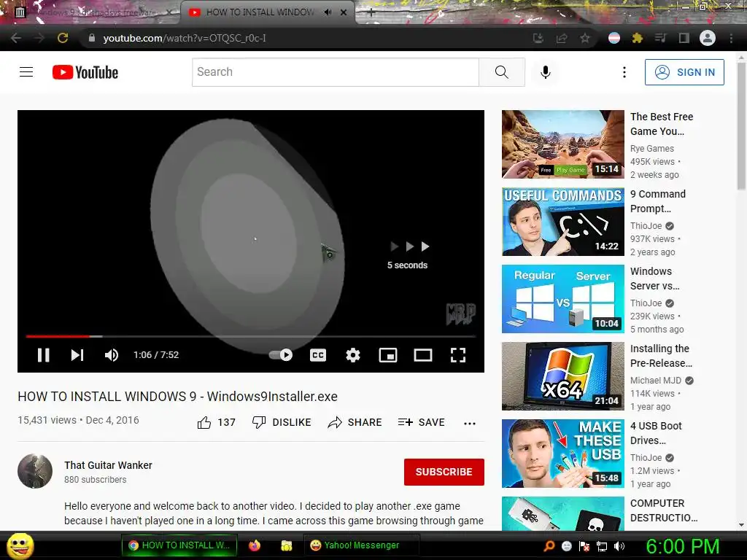Reload the current page

[63, 38]
